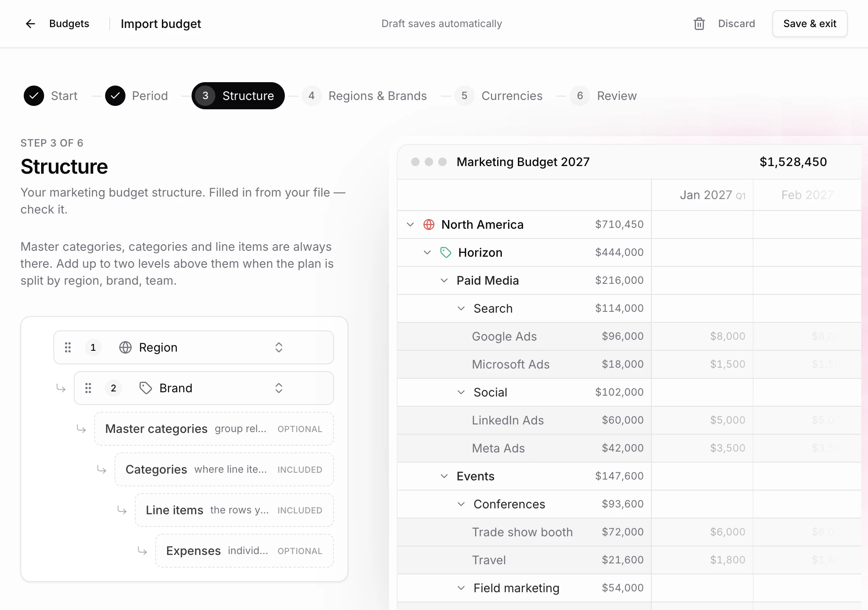
Task: Click the Travel line item
Action: (489, 560)
